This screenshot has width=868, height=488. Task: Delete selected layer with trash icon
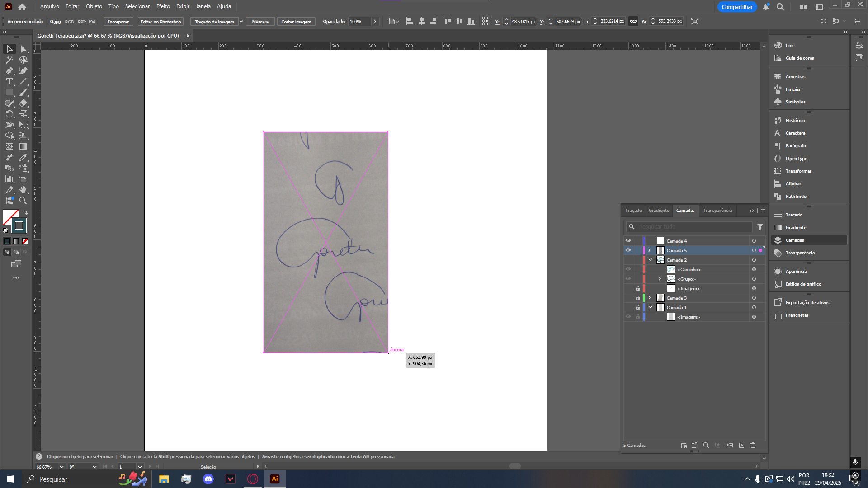753,446
